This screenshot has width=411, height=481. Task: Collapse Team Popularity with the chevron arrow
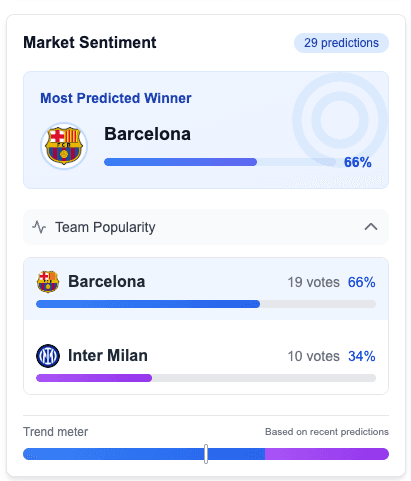[x=371, y=227]
